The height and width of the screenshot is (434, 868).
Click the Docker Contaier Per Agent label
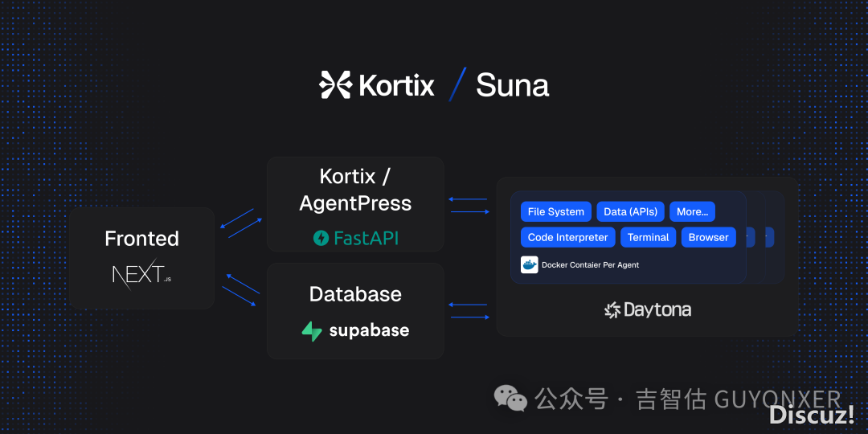point(590,265)
